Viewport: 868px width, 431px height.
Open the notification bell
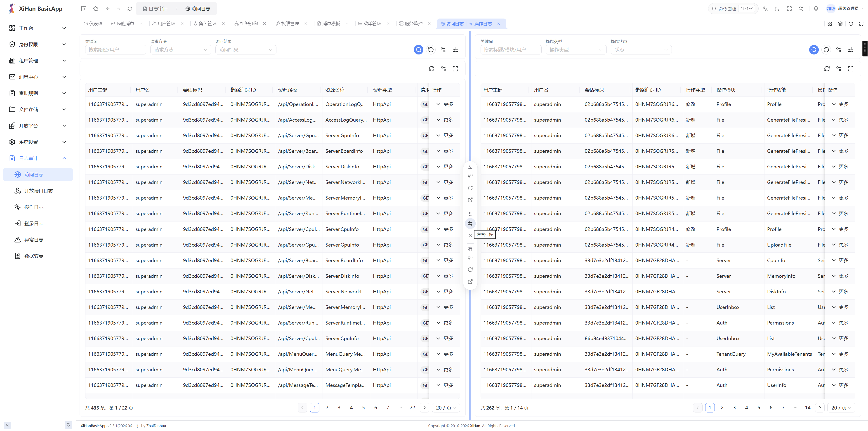(x=816, y=9)
